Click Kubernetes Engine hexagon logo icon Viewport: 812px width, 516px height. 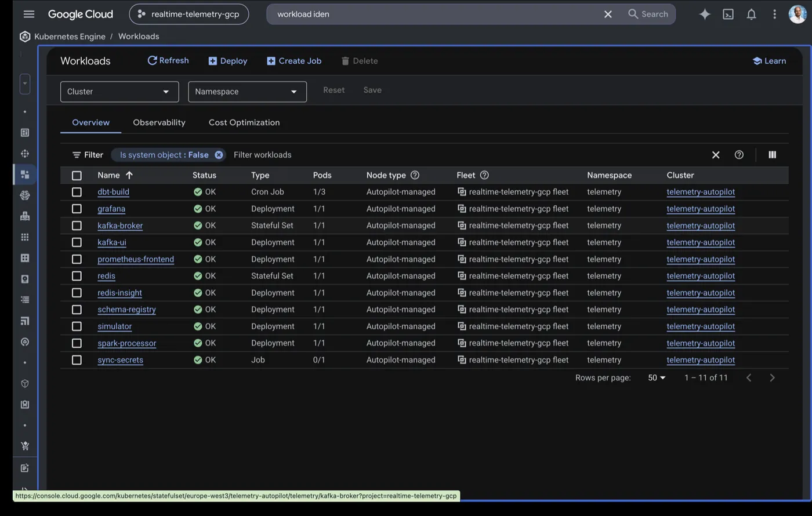click(25, 37)
